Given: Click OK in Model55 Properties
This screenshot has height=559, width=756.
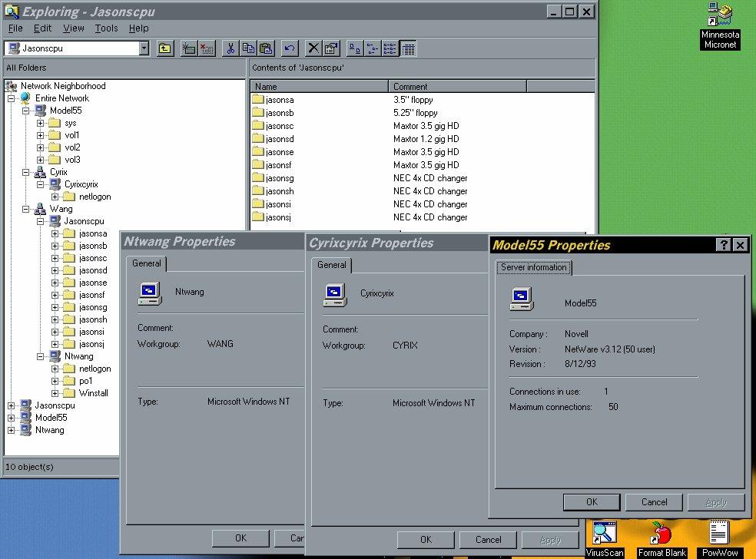Looking at the screenshot, I should click(592, 502).
